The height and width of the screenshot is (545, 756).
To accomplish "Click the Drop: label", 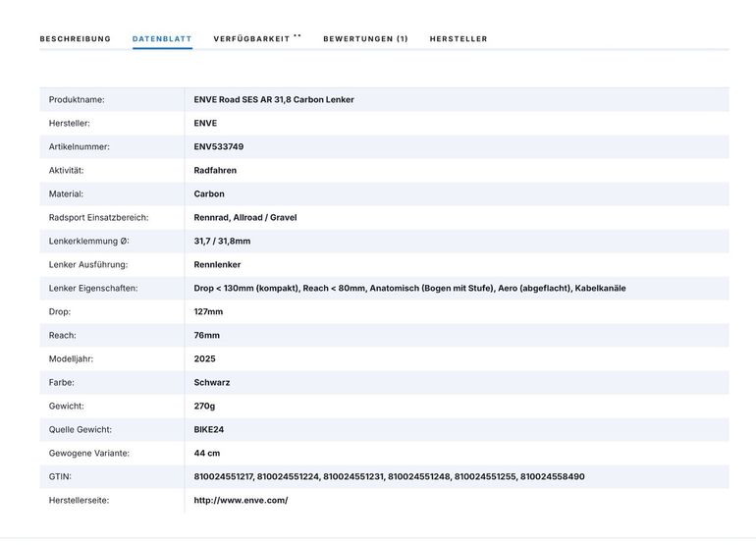I will point(59,311).
